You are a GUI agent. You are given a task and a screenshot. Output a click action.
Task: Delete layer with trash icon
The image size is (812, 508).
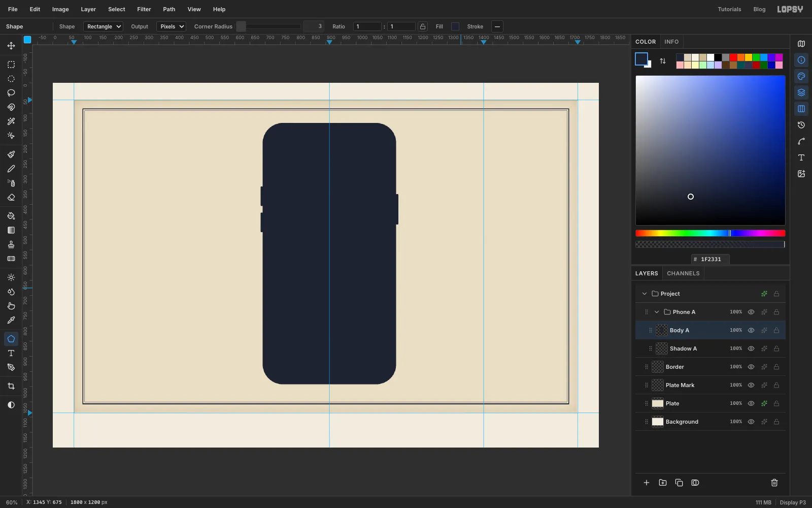(x=774, y=483)
